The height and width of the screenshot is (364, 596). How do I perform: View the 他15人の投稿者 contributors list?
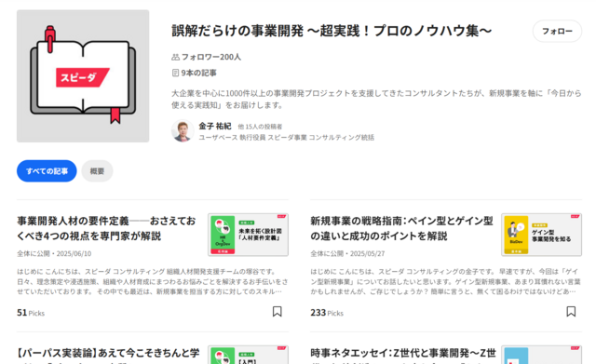point(260,127)
